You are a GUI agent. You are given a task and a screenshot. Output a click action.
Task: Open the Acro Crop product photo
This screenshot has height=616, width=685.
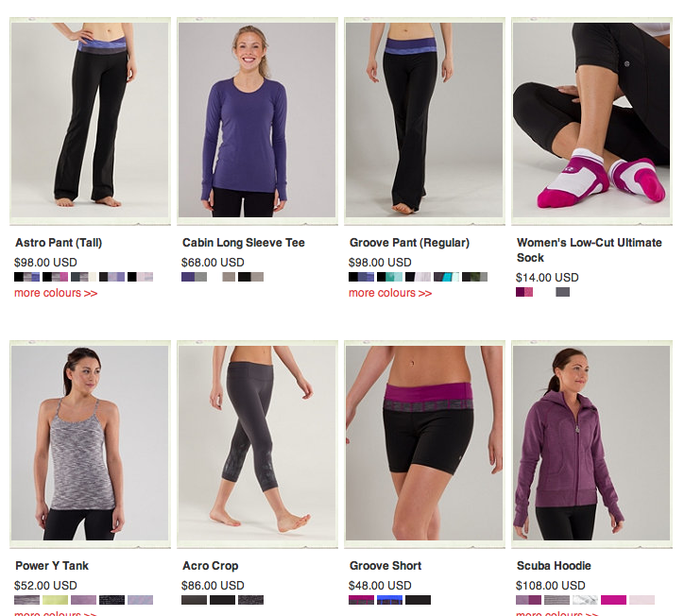pos(257,443)
